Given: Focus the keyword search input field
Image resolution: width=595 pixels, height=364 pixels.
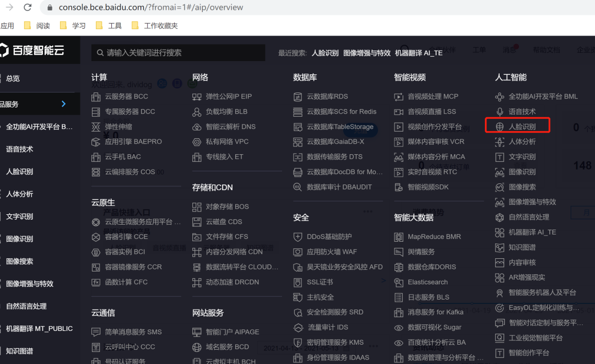Looking at the screenshot, I should tap(178, 53).
